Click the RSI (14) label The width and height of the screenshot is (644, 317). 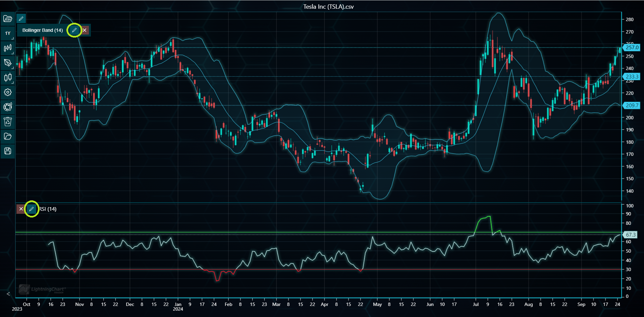tap(48, 209)
